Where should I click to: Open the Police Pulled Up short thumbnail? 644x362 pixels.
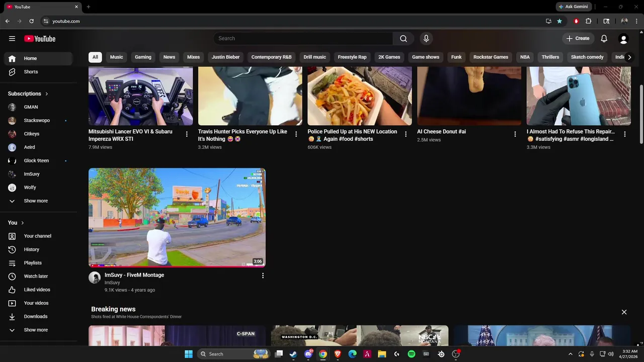pos(360,96)
